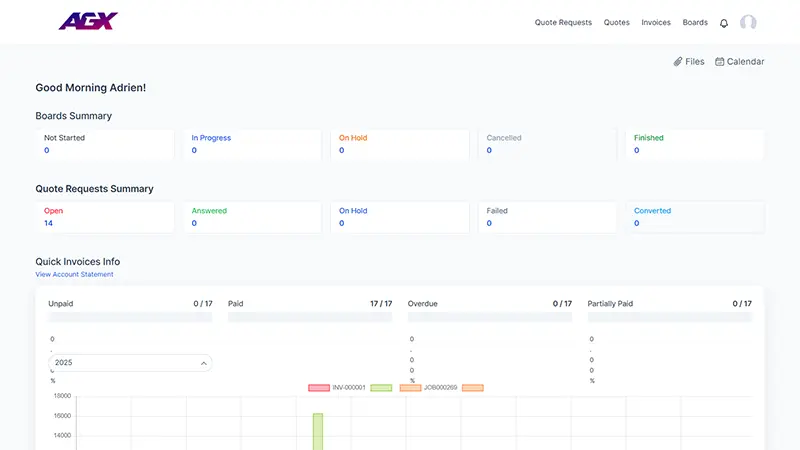Click the View Account Statement link
This screenshot has width=800, height=450.
click(74, 274)
